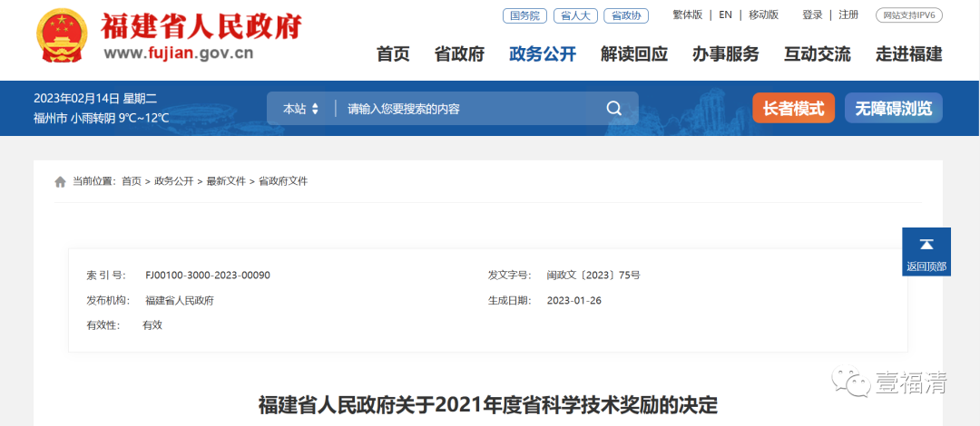The height and width of the screenshot is (426, 980).
Task: Click the 索引号 label
Action: pos(105,275)
